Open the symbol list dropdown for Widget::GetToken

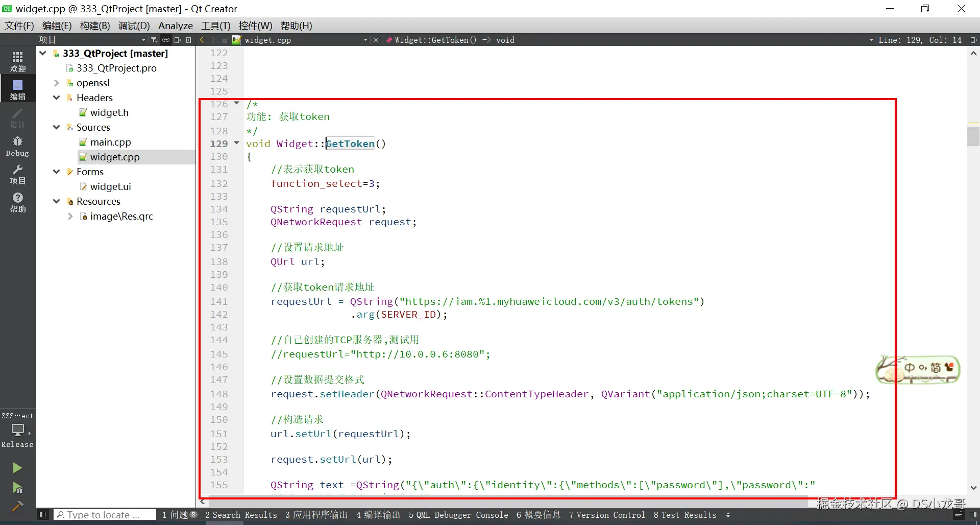(871, 40)
